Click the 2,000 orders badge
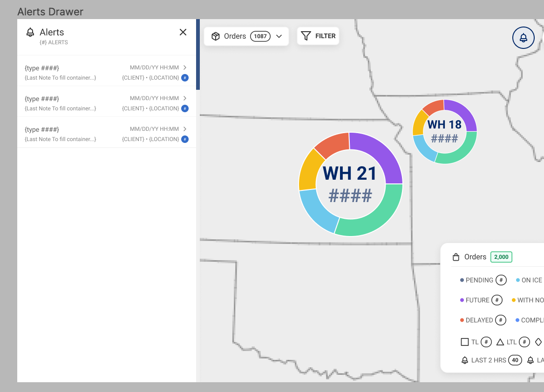This screenshot has height=392, width=544. [x=501, y=257]
